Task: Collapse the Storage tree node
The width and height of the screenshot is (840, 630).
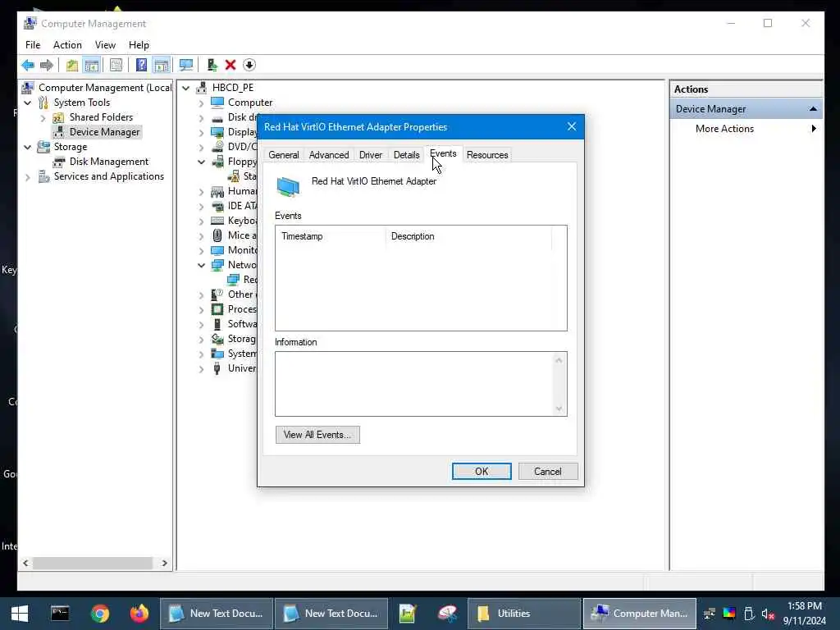Action: tap(28, 147)
